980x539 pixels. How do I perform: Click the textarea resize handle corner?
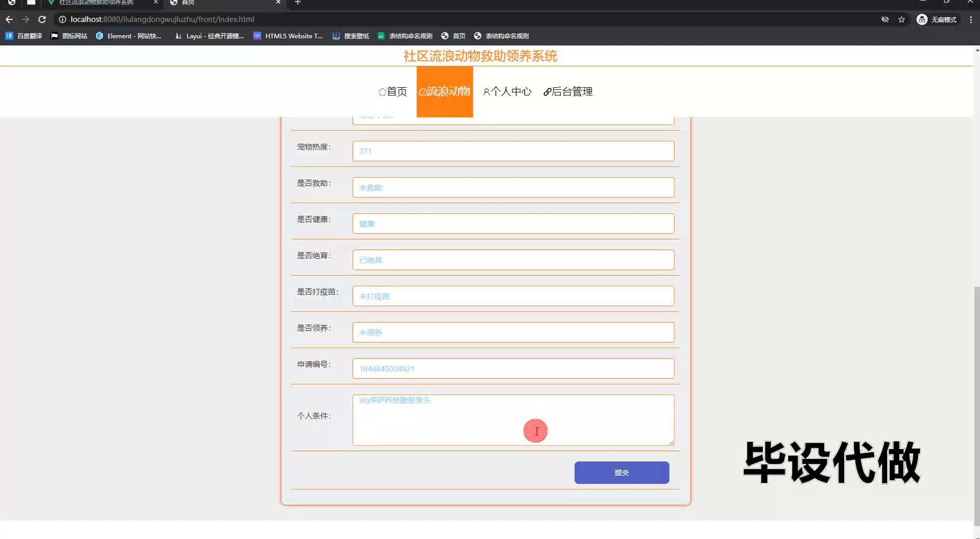671,443
